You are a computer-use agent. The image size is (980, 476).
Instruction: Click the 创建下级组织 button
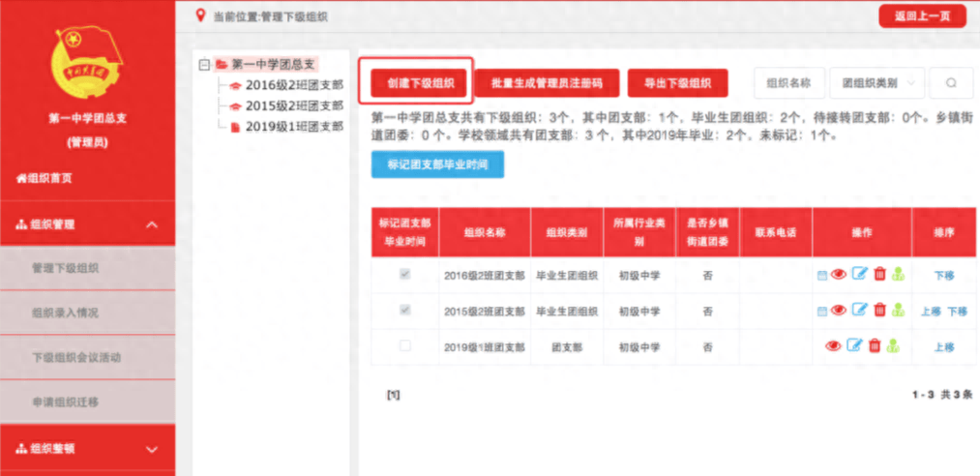pos(416,83)
